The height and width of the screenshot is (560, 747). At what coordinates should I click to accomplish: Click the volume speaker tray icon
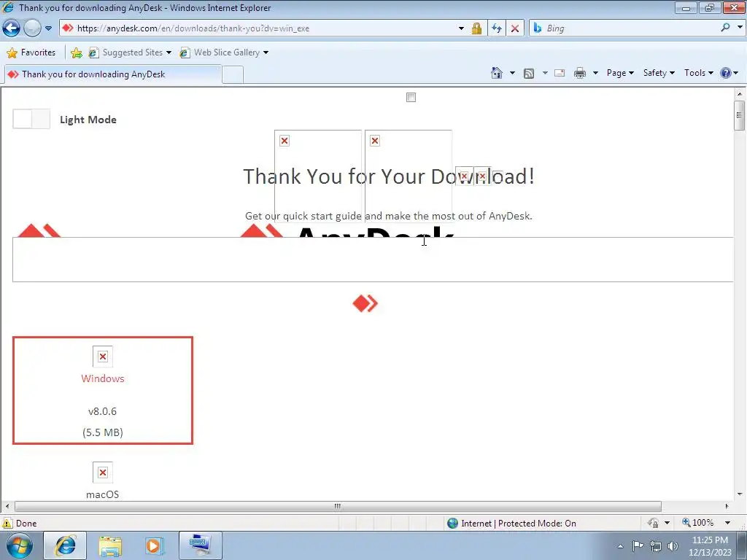[673, 546]
